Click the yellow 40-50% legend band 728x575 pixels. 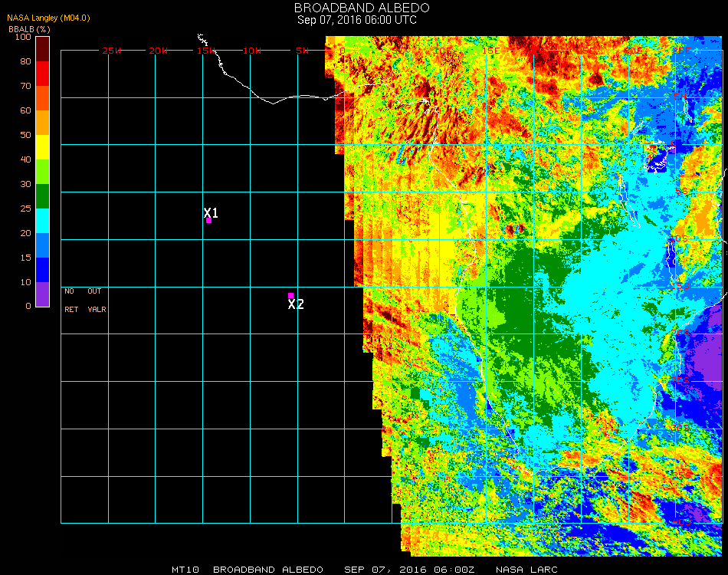[42, 147]
